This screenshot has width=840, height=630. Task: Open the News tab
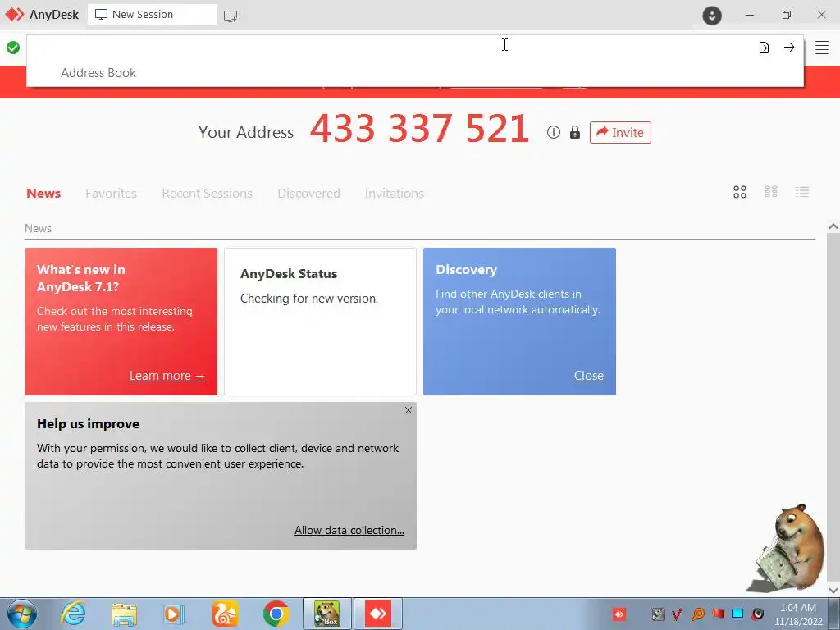[43, 194]
